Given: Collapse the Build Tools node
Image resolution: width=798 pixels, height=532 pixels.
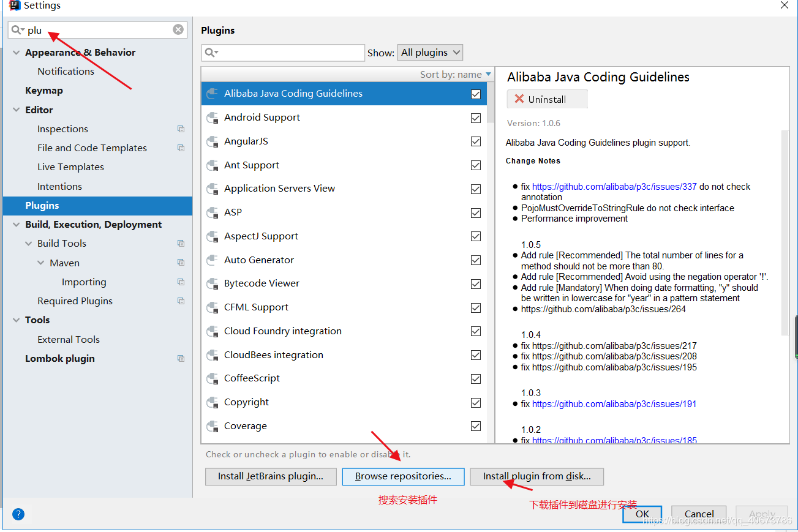Looking at the screenshot, I should (28, 244).
